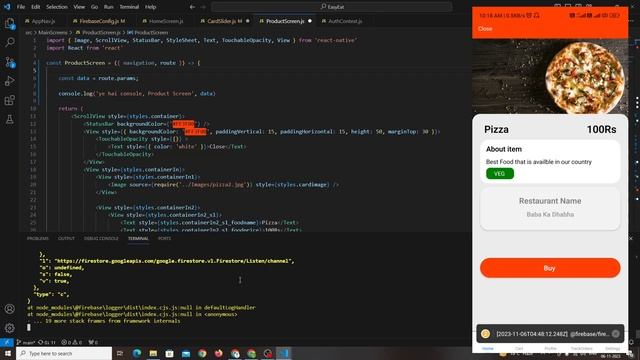
Task: Dismiss the firebase log notification in emulator
Action: pyautogui.click(x=616, y=334)
